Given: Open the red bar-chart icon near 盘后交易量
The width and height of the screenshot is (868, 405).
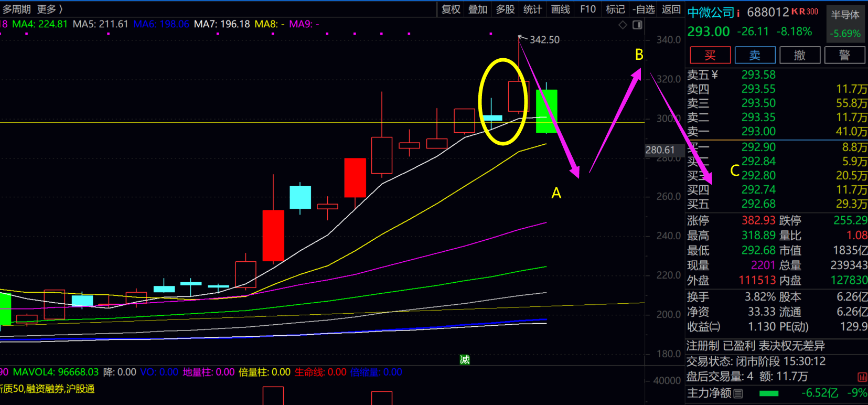Looking at the screenshot, I should (862, 377).
